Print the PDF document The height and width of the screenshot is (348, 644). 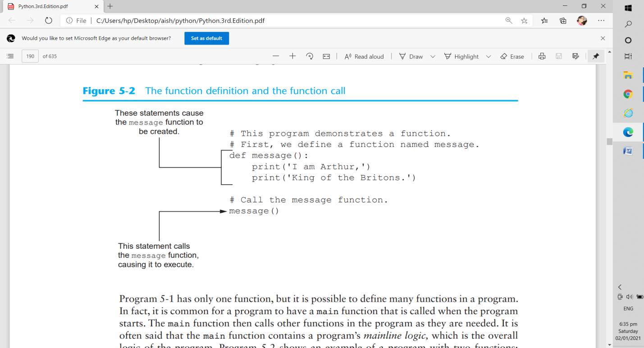coord(542,56)
